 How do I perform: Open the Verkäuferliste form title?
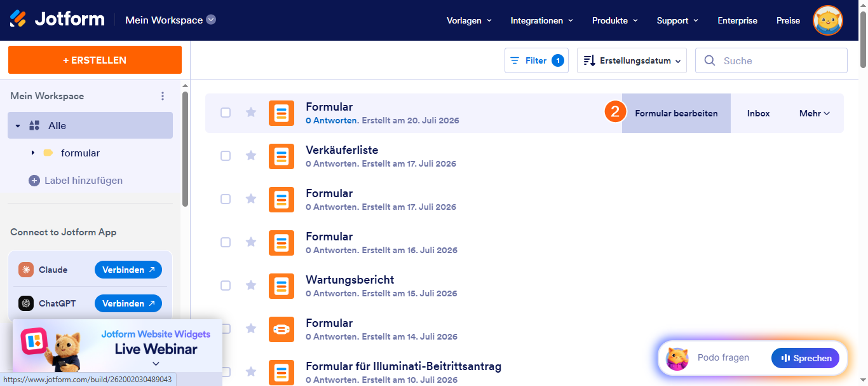click(x=342, y=150)
